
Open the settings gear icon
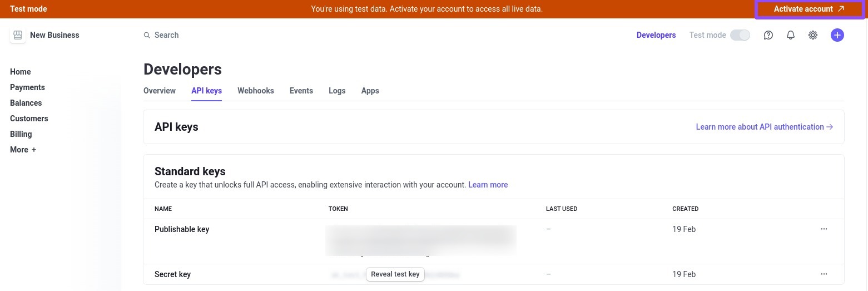click(813, 35)
